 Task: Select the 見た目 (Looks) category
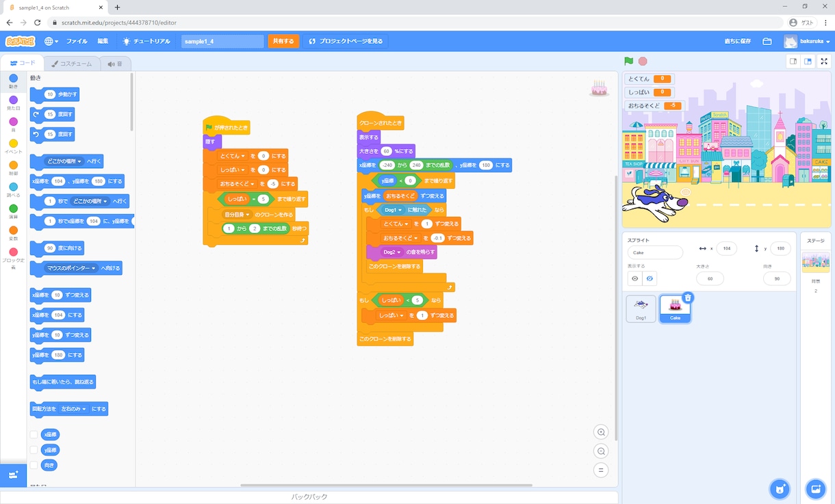click(x=14, y=103)
